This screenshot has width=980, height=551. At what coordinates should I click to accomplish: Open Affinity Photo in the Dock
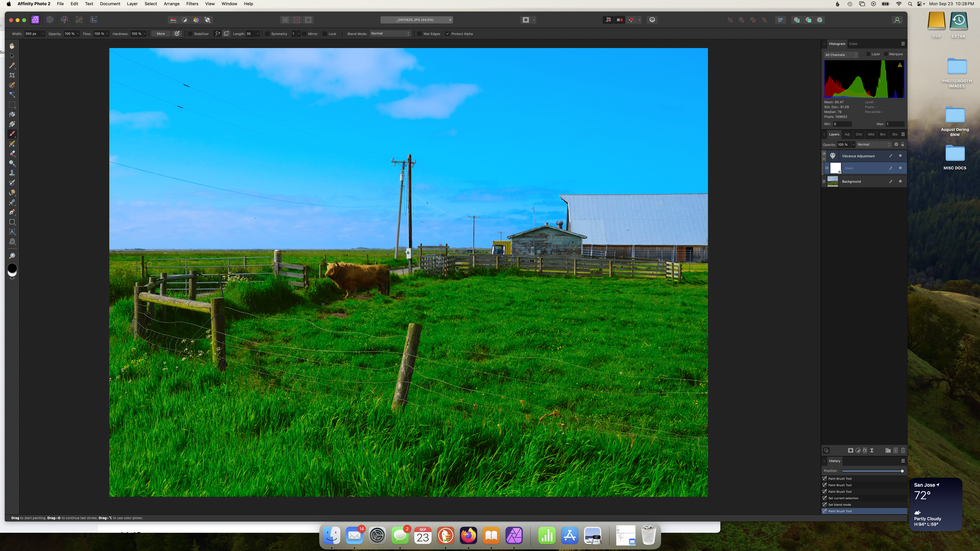[514, 535]
